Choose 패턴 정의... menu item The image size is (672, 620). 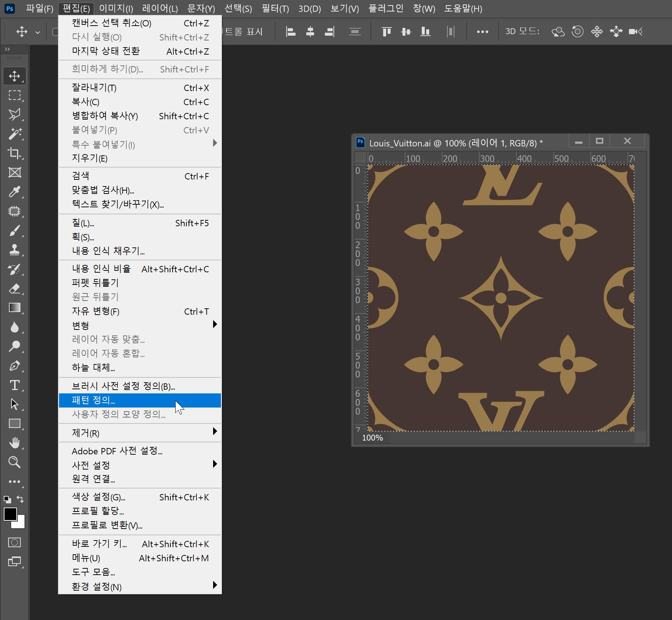pos(140,400)
